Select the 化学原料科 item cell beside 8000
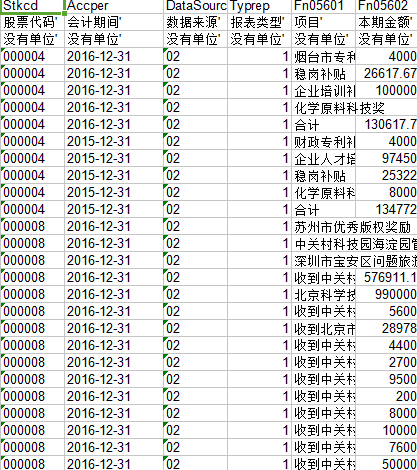This screenshot has width=417, height=470. 324,192
